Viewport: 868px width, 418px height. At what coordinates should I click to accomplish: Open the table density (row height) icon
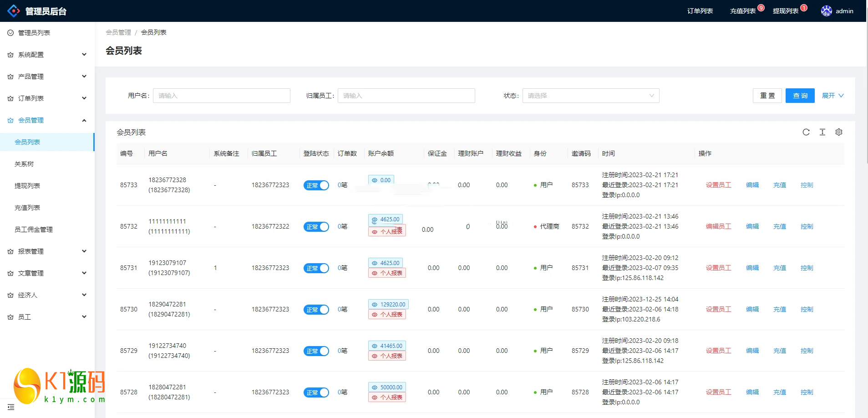[x=822, y=132]
